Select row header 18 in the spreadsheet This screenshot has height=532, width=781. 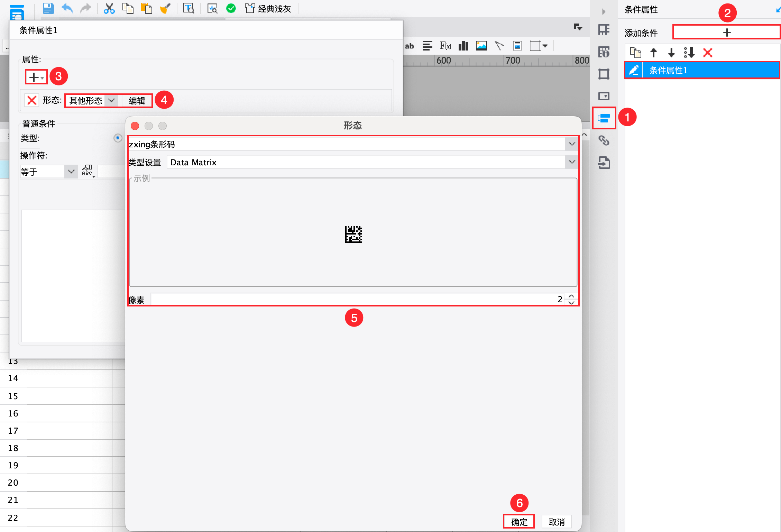(13, 448)
